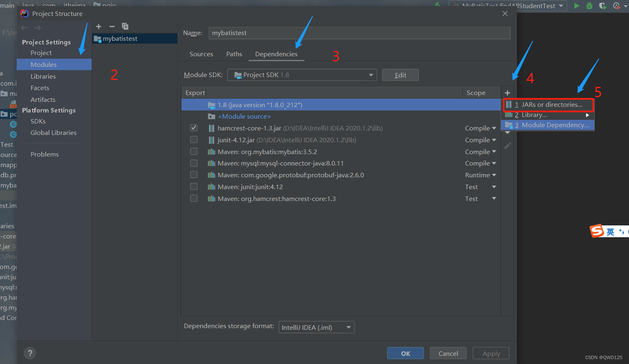Click the forward navigation arrow

click(x=38, y=28)
